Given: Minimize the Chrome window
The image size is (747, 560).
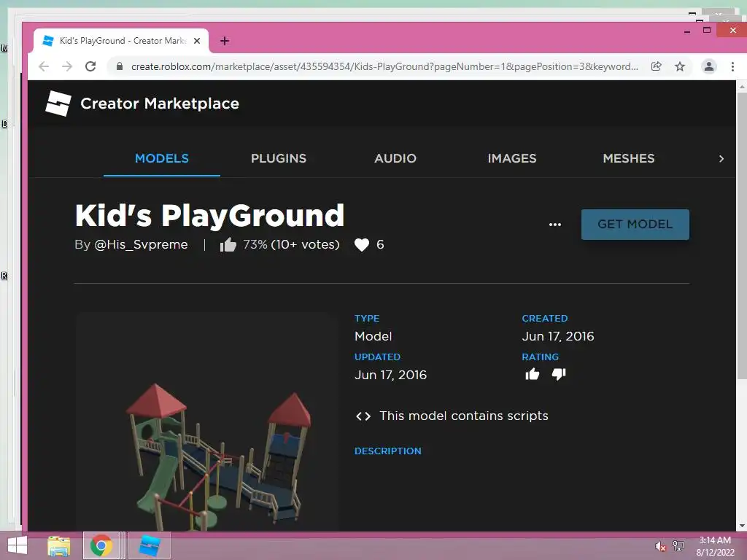Looking at the screenshot, I should click(687, 31).
